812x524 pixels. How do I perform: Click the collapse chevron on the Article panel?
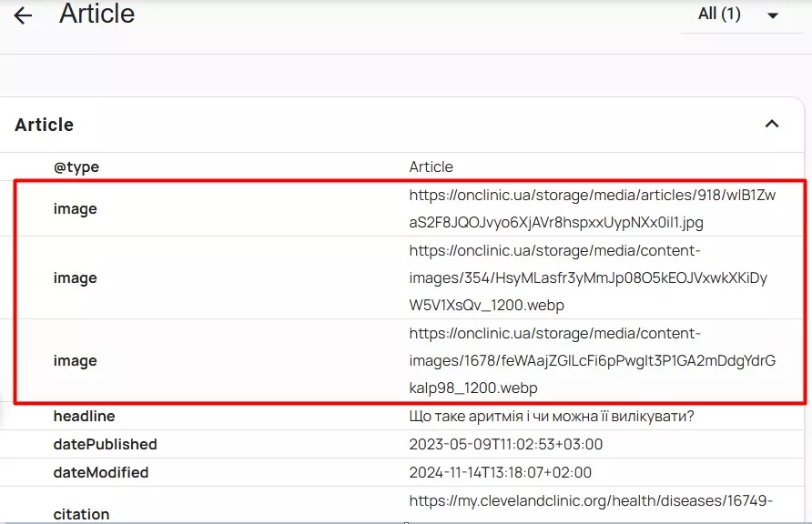(771, 124)
